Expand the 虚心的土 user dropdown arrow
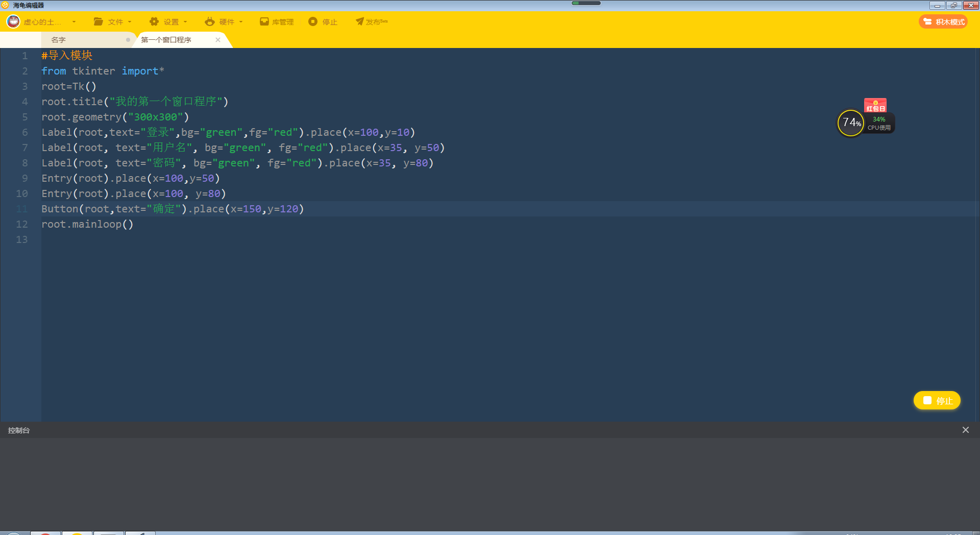The width and height of the screenshot is (980, 535). click(x=74, y=22)
